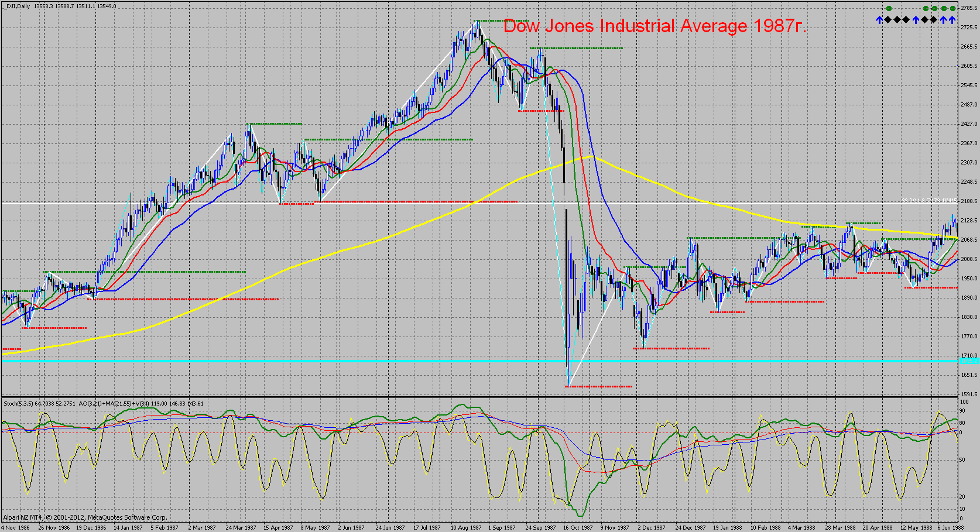
Task: Click the '2 Dec 1987' date label
Action: point(652,528)
